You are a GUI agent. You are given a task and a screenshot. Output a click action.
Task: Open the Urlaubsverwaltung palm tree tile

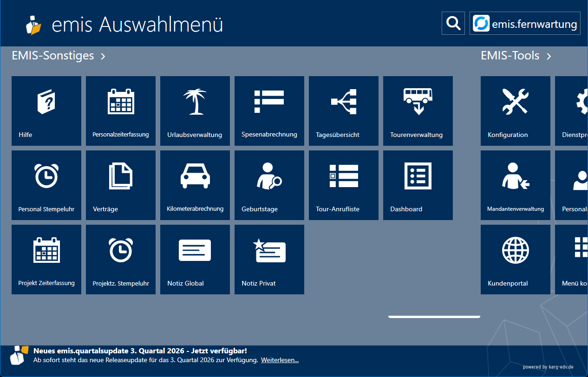point(195,111)
